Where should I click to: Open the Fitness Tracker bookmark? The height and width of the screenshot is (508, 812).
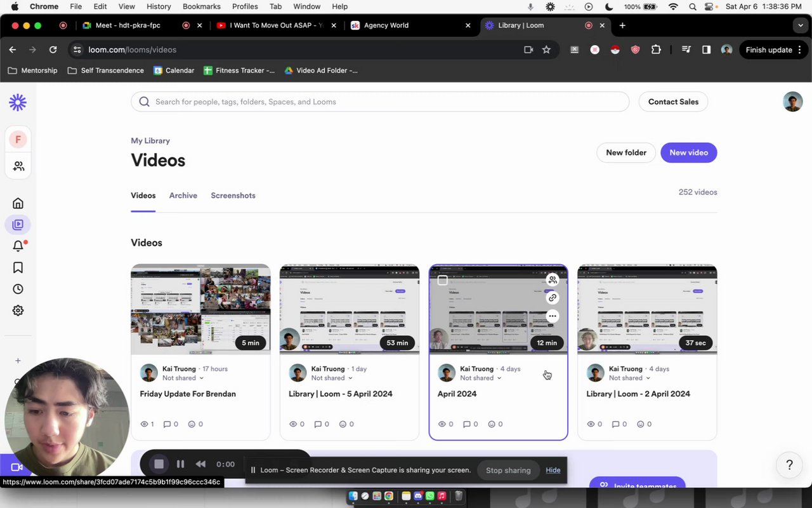[x=239, y=70]
